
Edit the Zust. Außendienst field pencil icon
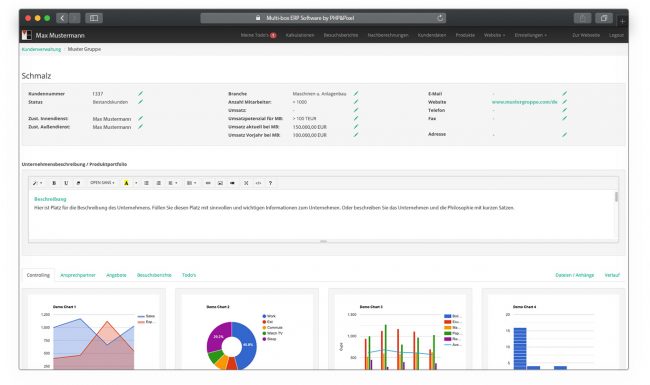point(141,127)
